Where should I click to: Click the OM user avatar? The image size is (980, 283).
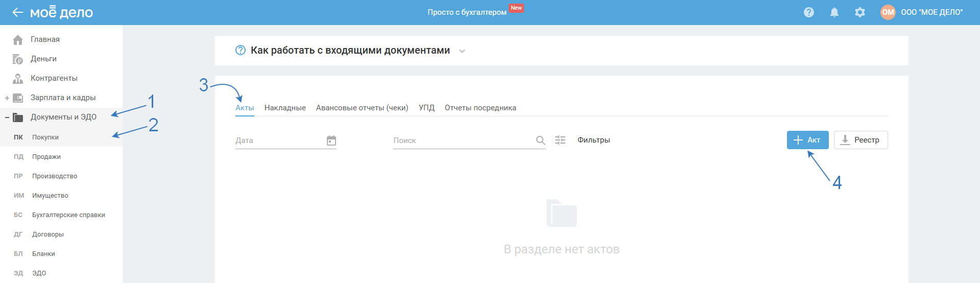[888, 12]
